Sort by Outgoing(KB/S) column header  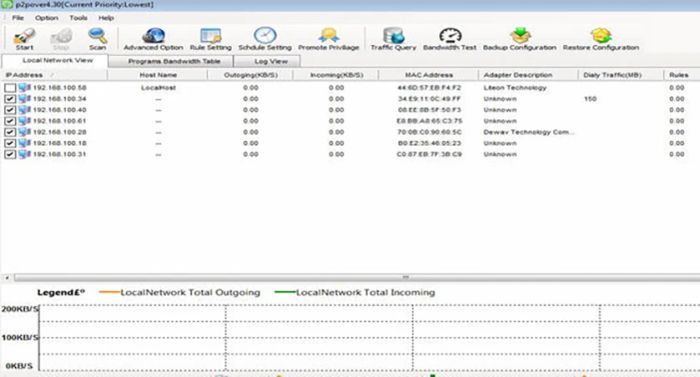click(250, 75)
